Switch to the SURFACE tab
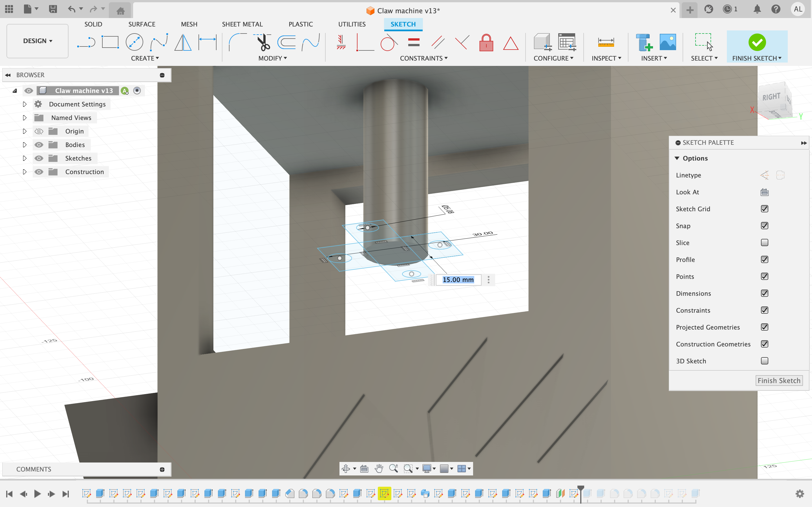The image size is (812, 507). click(x=142, y=24)
